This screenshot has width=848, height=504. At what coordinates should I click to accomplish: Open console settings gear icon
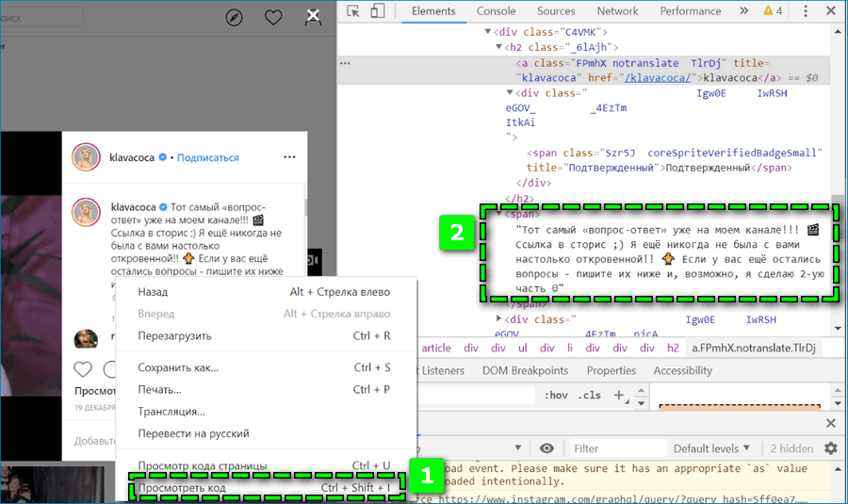coord(830,448)
